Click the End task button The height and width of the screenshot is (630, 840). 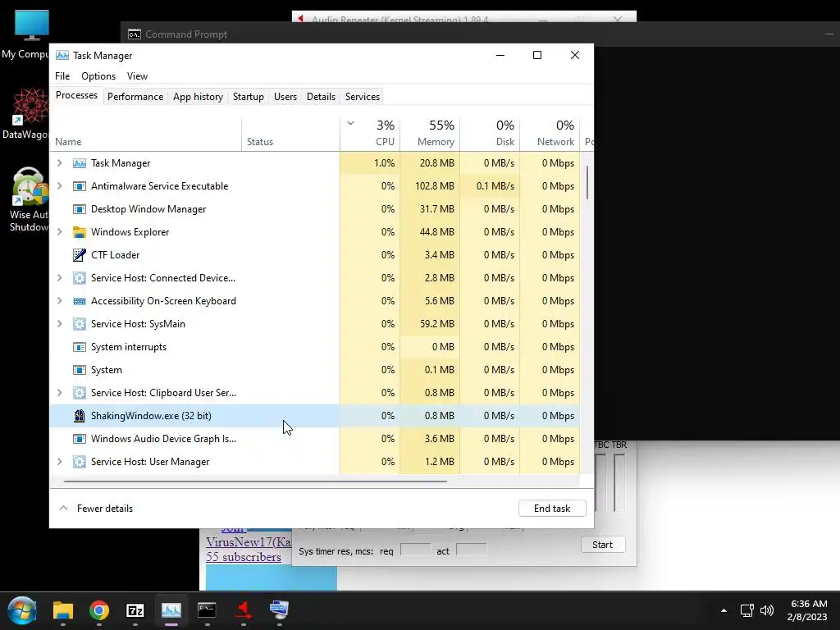coord(552,509)
